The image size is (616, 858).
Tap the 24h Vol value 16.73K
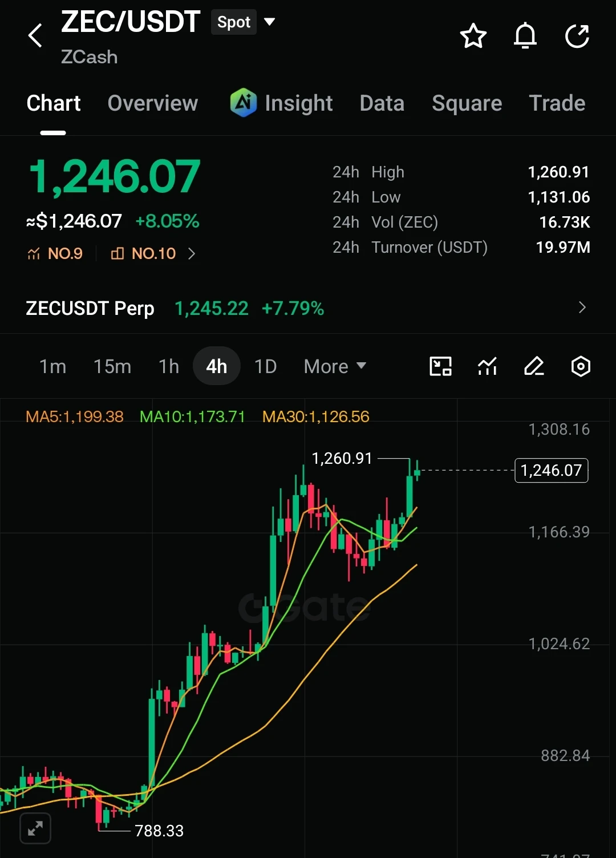tap(565, 222)
